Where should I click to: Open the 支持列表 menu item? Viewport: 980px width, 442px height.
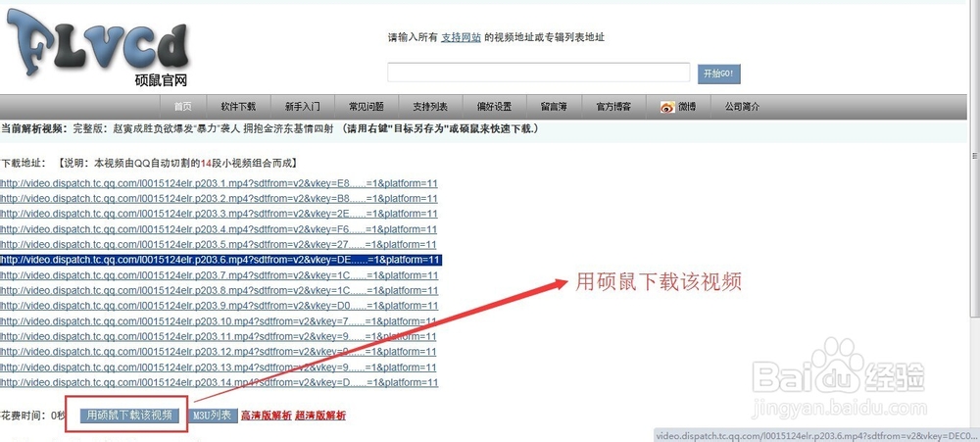tap(430, 107)
